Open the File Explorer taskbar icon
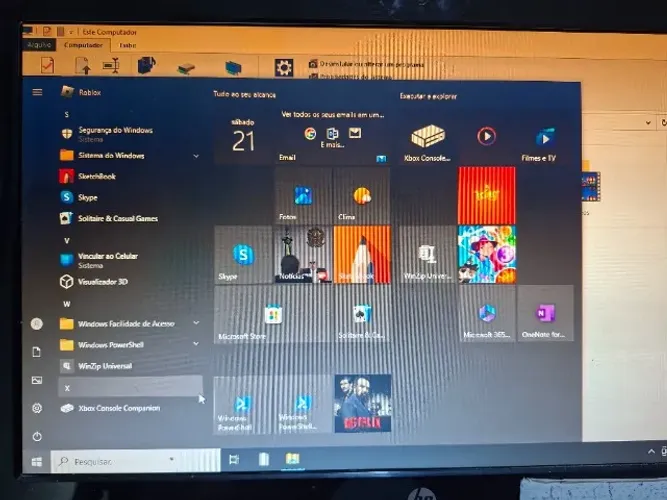 [x=293, y=459]
